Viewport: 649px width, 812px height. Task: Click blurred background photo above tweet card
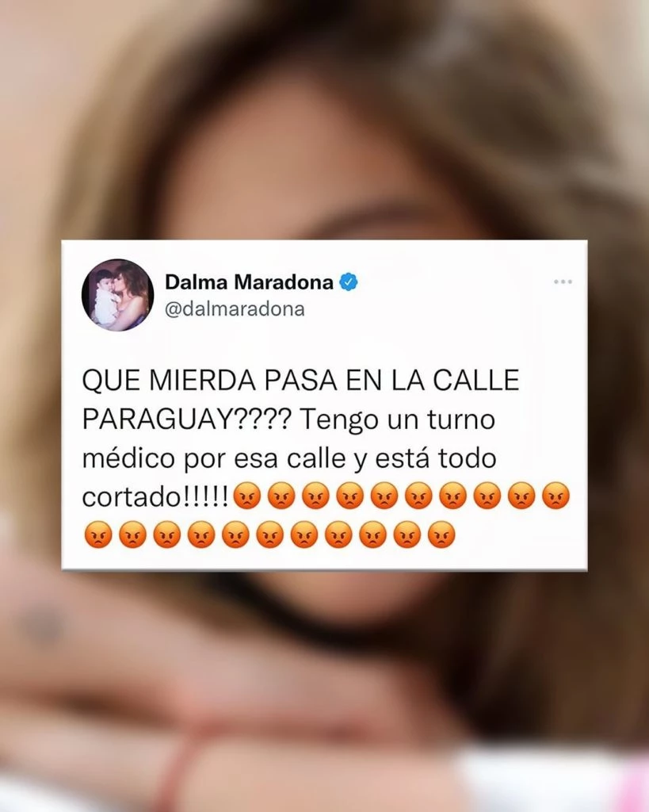tap(325, 119)
